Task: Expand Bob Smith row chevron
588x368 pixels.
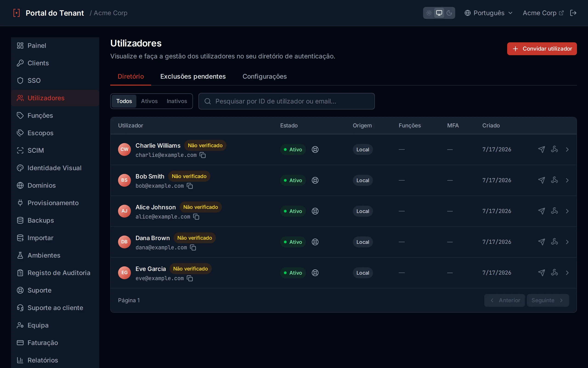Action: point(567,180)
